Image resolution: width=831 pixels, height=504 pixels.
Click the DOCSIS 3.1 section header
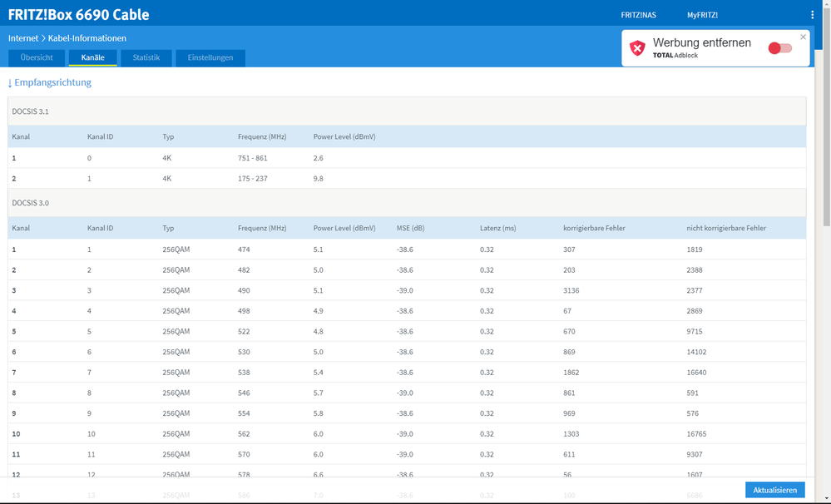[30, 111]
